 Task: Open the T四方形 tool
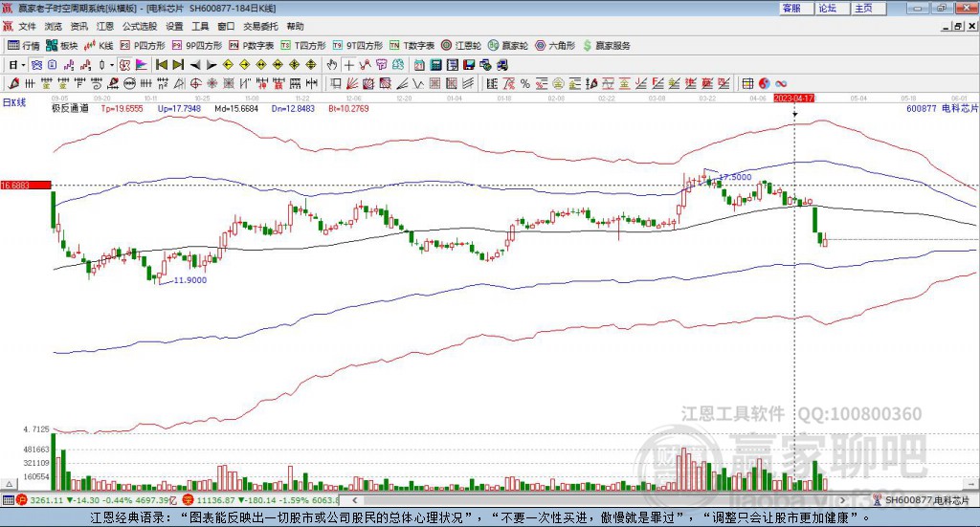point(303,46)
